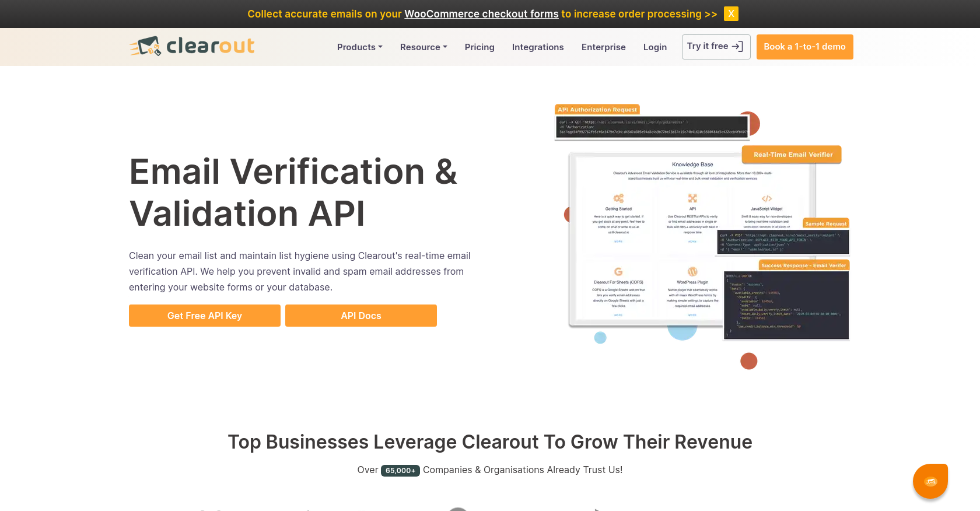
Task: Click the API authorization curl code snippet
Action: coord(652,127)
